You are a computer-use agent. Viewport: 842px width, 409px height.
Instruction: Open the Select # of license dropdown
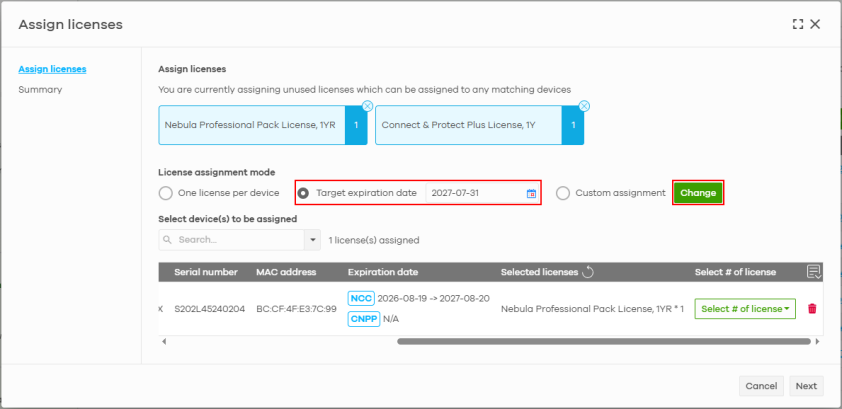click(745, 309)
